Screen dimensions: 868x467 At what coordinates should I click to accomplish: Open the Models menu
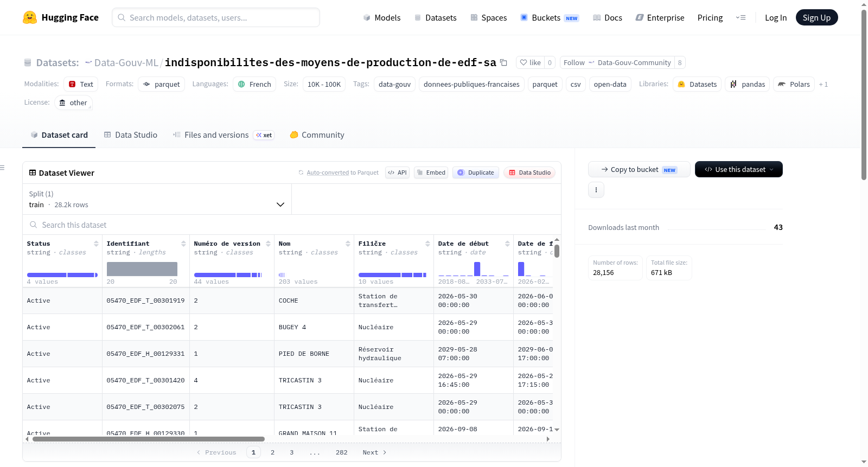coord(382,17)
